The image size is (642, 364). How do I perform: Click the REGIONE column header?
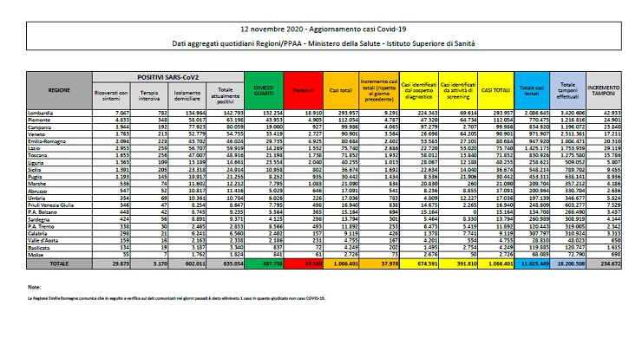(x=60, y=88)
